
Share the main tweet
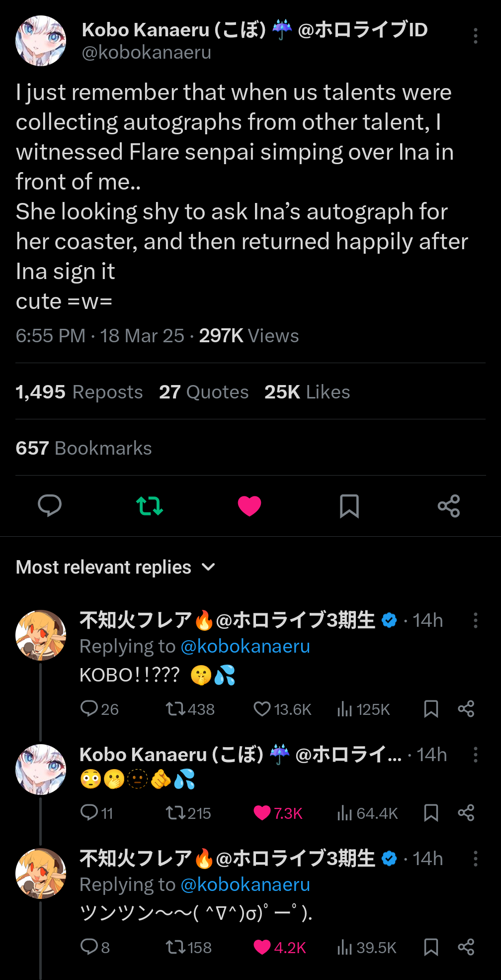[449, 506]
